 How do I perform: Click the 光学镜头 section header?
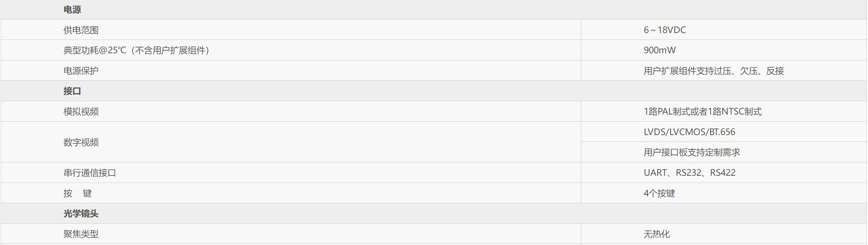(x=81, y=214)
